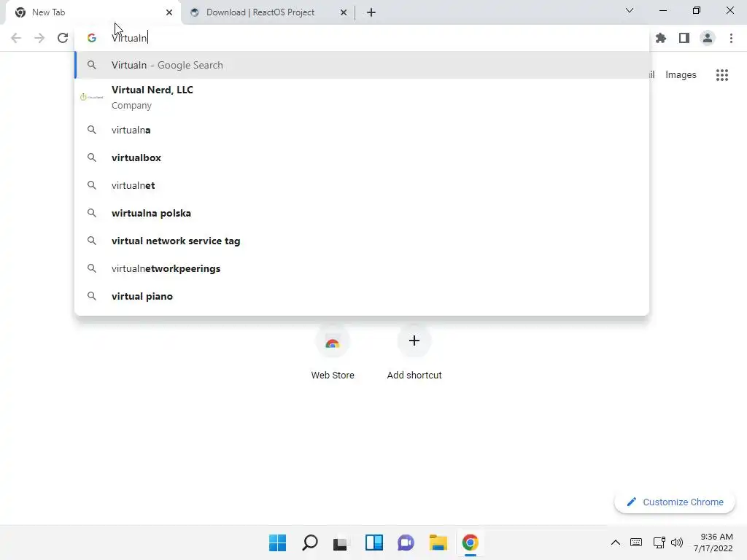Go back using the back arrow
The width and height of the screenshot is (747, 560).
coord(16,38)
